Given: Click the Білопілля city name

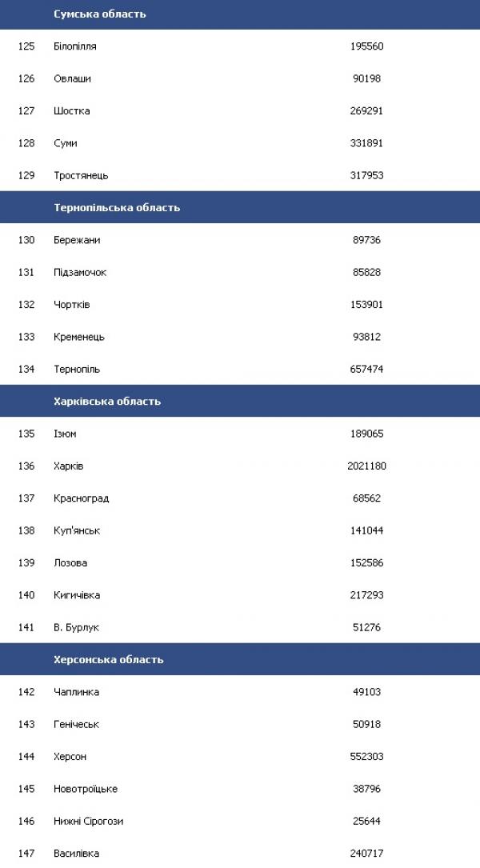Looking at the screenshot, I should click(75, 46).
